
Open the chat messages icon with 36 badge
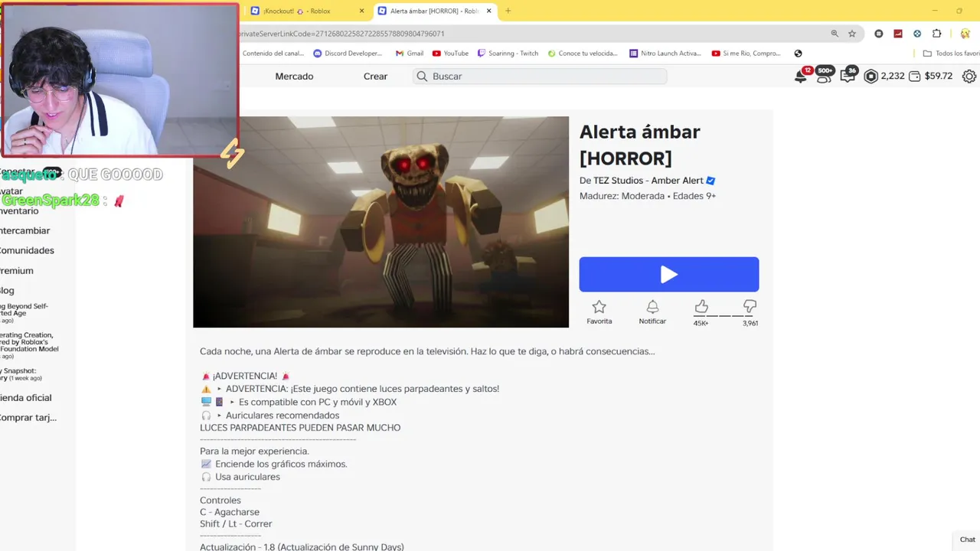(848, 75)
